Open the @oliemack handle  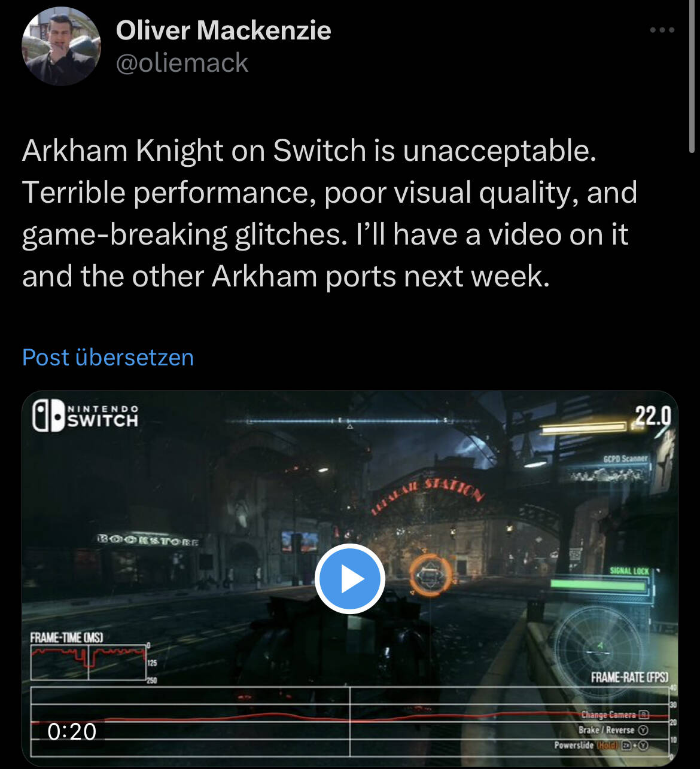click(x=182, y=63)
